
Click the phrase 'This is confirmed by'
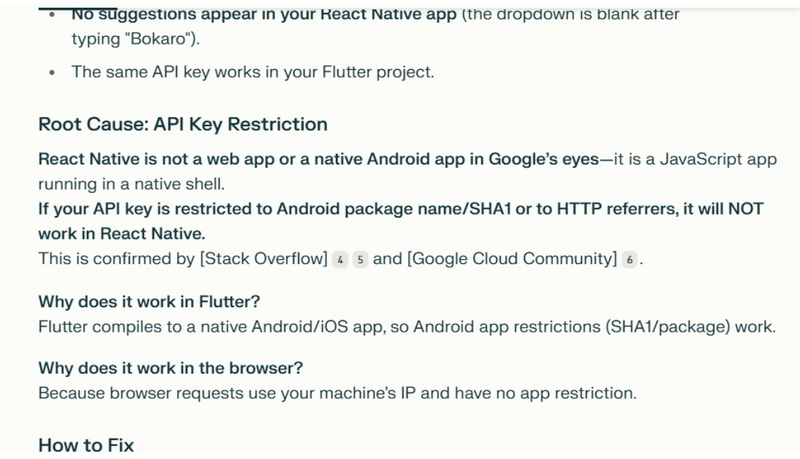tap(116, 259)
